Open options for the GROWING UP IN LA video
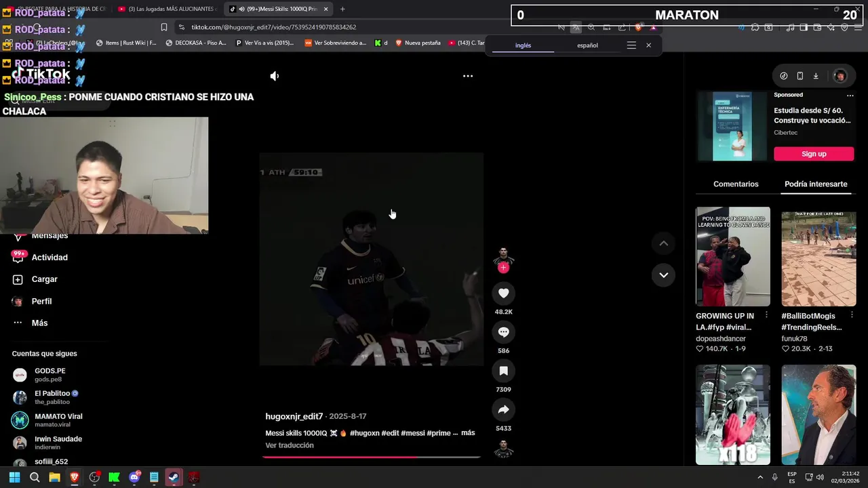 tap(766, 315)
